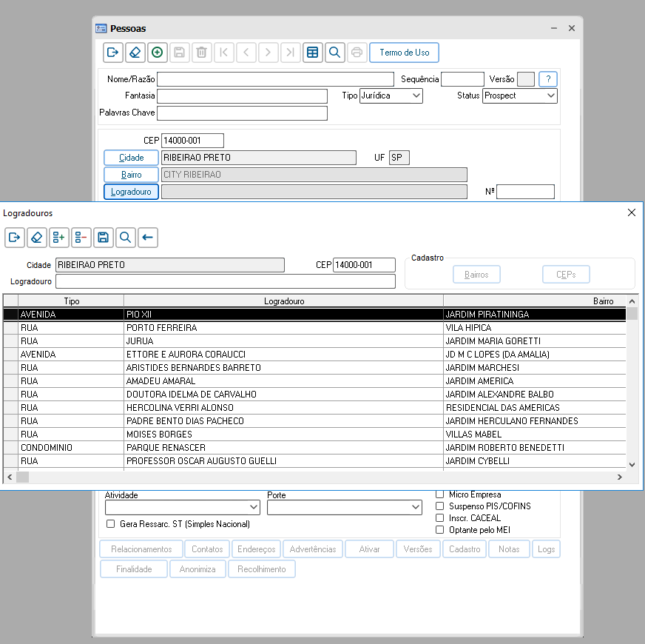
Task: Tick the Optante pelo MEI checkbox
Action: point(439,530)
